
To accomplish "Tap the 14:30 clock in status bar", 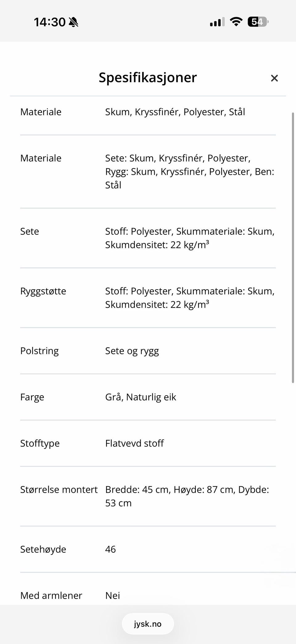I will pyautogui.click(x=49, y=22).
